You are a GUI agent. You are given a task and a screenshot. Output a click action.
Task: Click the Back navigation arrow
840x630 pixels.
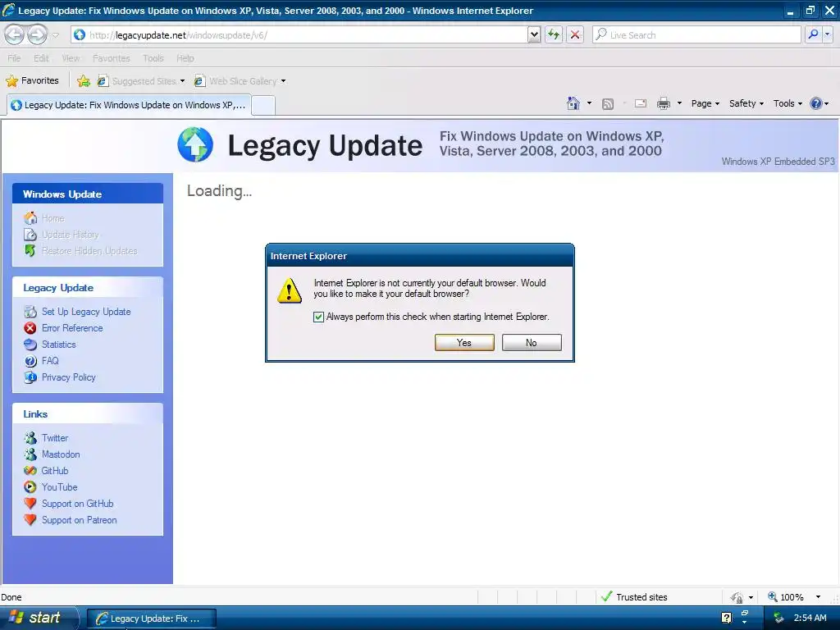click(15, 34)
